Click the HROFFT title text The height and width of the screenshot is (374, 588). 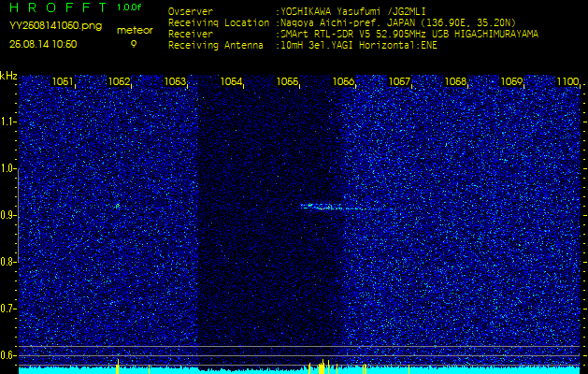60,7
